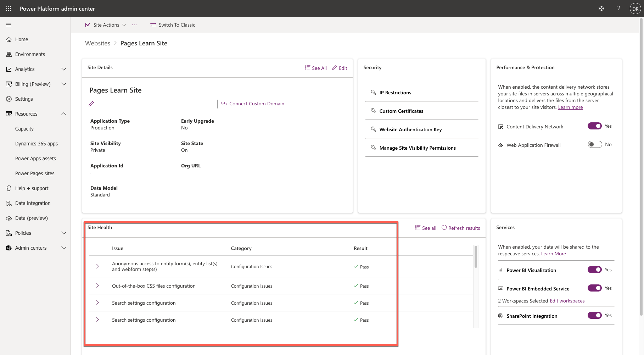Expand the Anonymous access issue row

pos(97,266)
